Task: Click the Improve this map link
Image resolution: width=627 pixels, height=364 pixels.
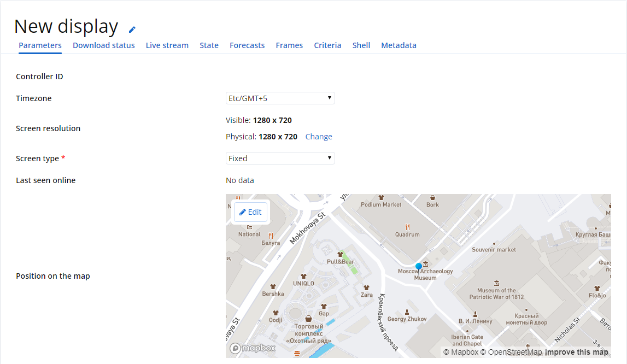Action: tap(578, 351)
